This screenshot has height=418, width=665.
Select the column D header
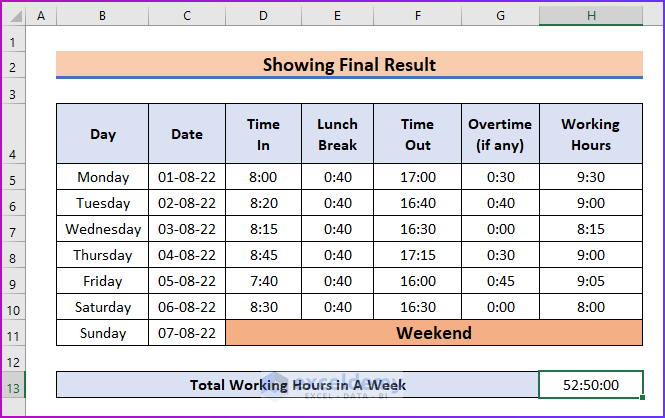coord(263,17)
